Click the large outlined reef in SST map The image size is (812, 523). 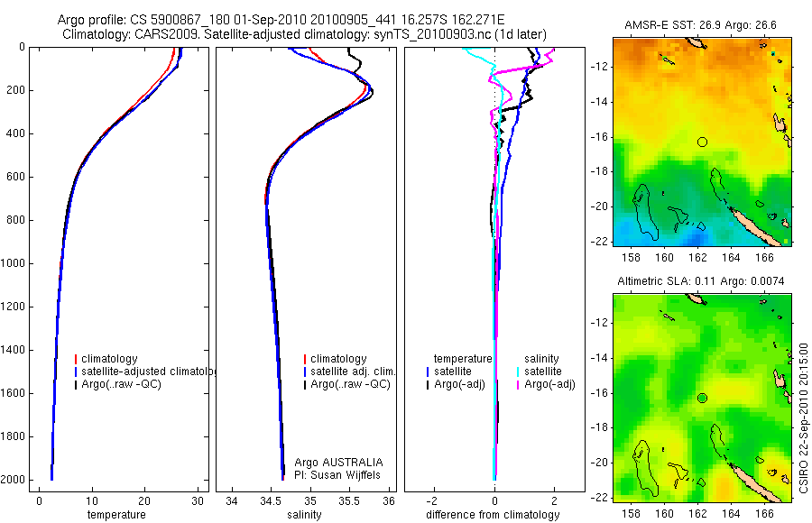point(645,212)
